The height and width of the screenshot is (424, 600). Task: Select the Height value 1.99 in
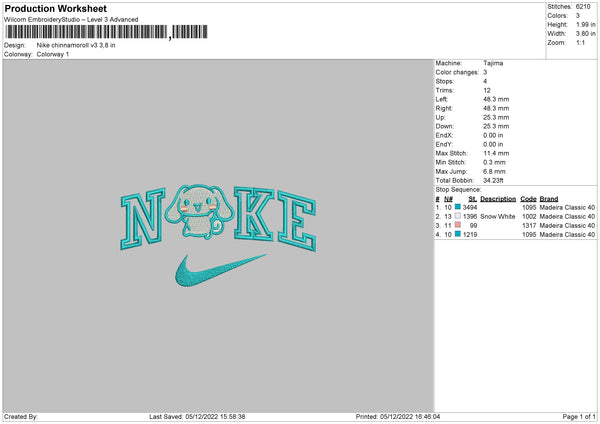tap(585, 24)
